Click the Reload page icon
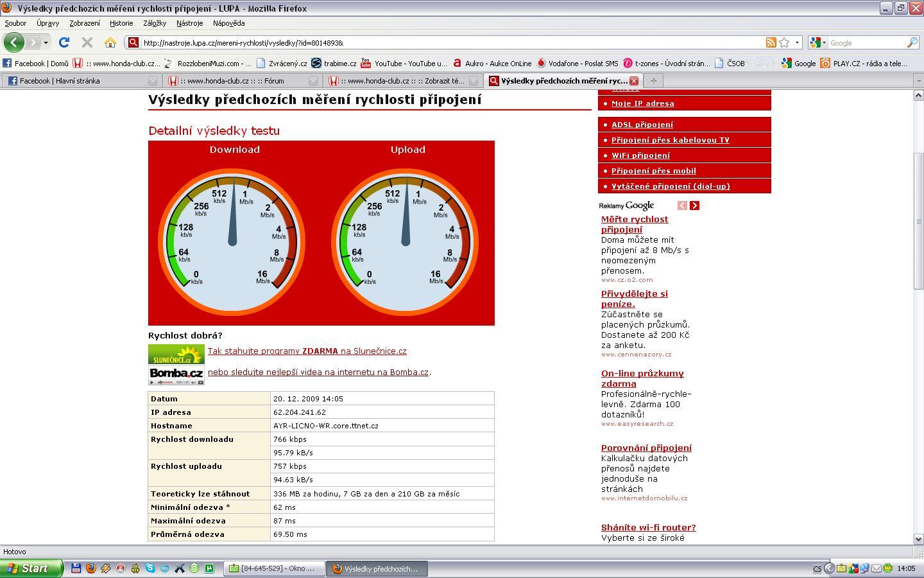This screenshot has height=578, width=924. click(64, 42)
